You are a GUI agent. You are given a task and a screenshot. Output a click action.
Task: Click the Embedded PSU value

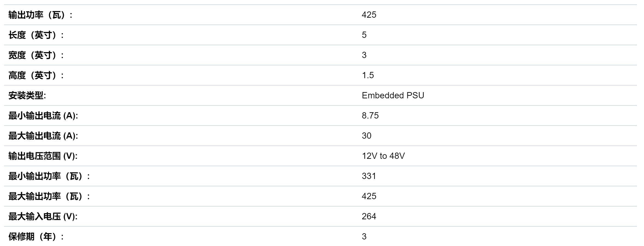[x=393, y=95]
